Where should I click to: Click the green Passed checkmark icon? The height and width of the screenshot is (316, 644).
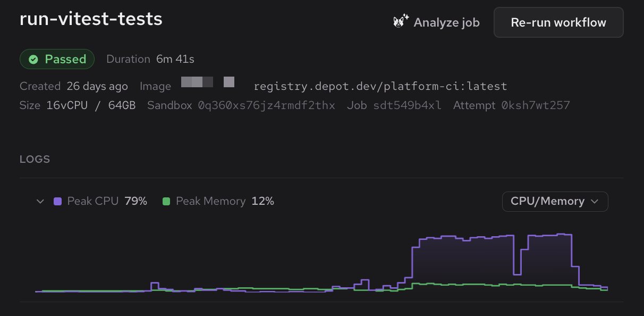point(33,59)
